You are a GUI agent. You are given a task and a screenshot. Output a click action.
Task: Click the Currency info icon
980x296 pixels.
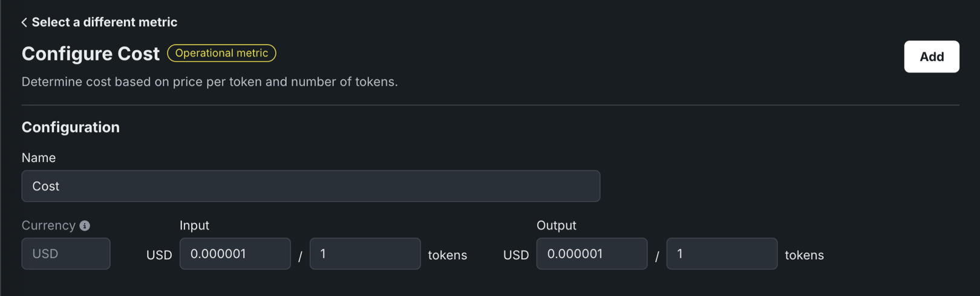(x=85, y=226)
